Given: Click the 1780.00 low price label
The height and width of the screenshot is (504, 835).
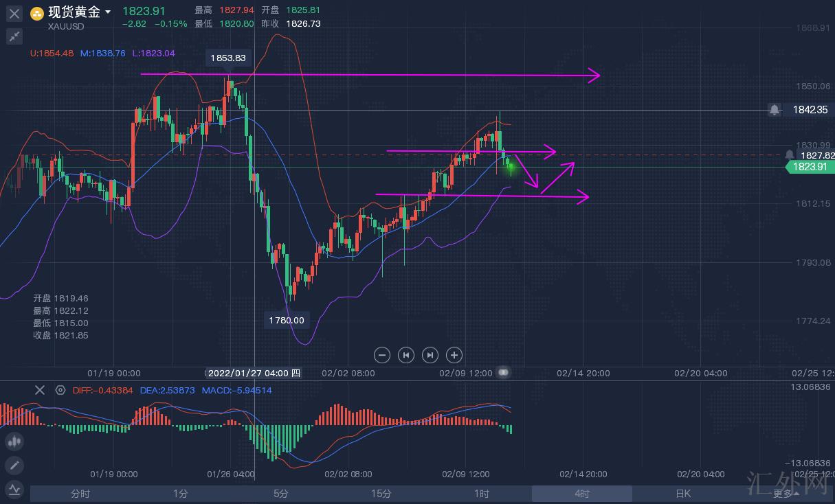Looking at the screenshot, I should (287, 320).
